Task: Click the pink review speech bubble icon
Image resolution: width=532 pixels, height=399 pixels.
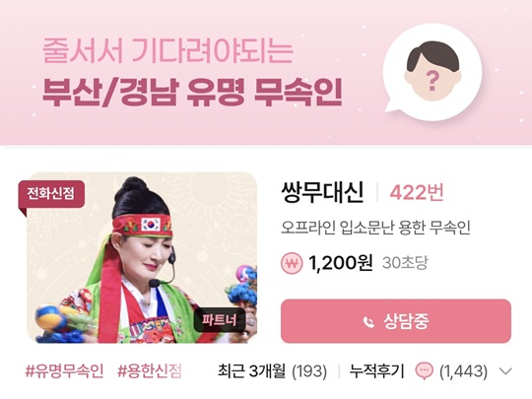Action: [x=425, y=370]
